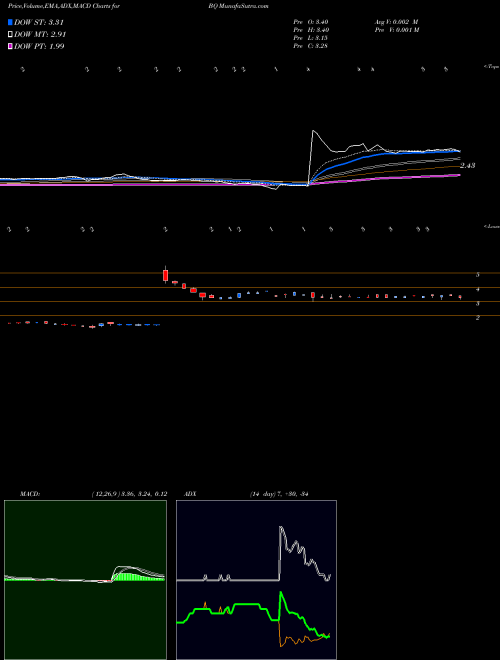
Task: Click the 'Pre L: 3.13' low value
Action: 310,38
